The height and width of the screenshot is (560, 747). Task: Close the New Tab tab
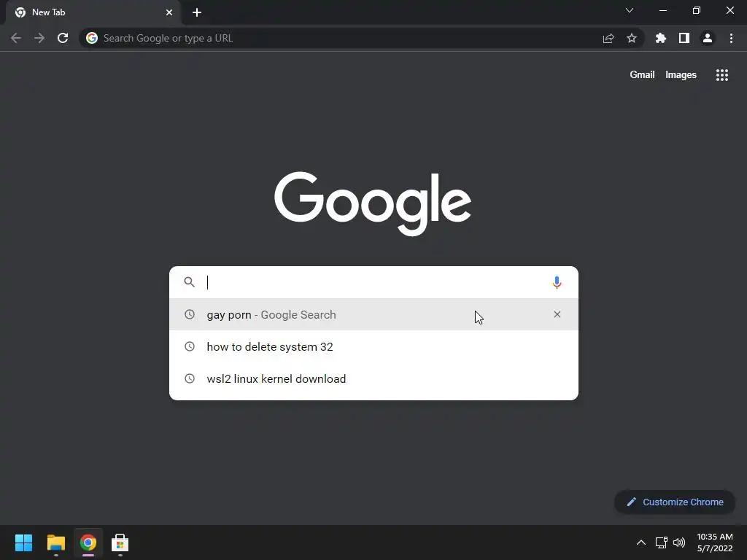[x=169, y=12]
